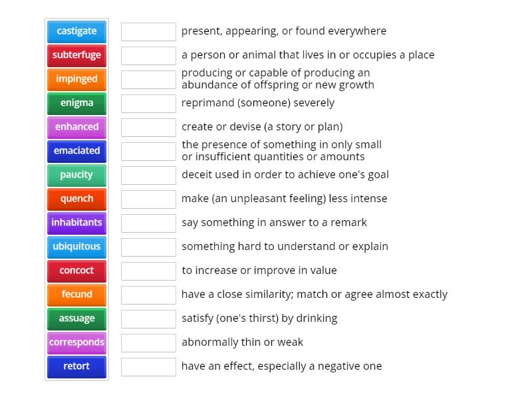Choose the 'emaciated' word tile
This screenshot has height=399, width=532.
(x=76, y=151)
